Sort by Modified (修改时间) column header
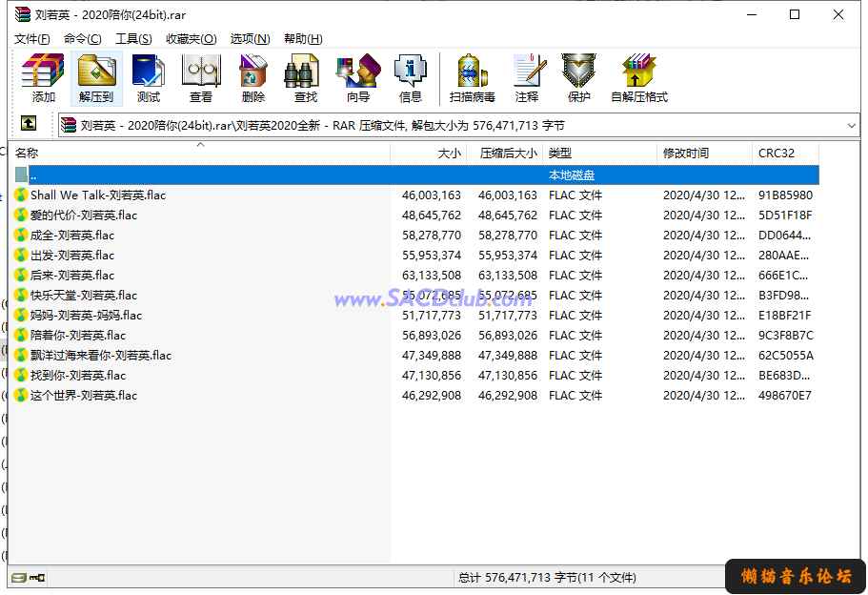 (705, 153)
